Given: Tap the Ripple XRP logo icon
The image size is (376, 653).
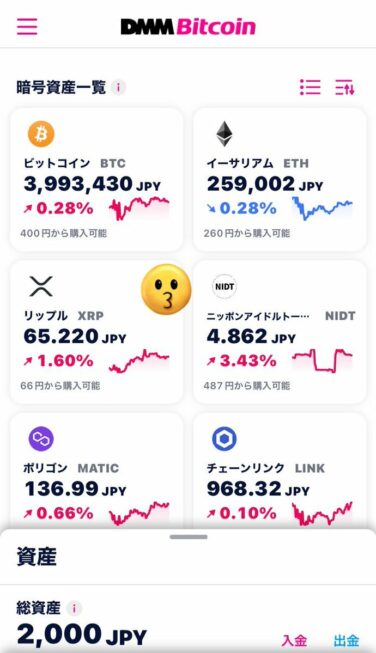Looking at the screenshot, I should 41,287.
